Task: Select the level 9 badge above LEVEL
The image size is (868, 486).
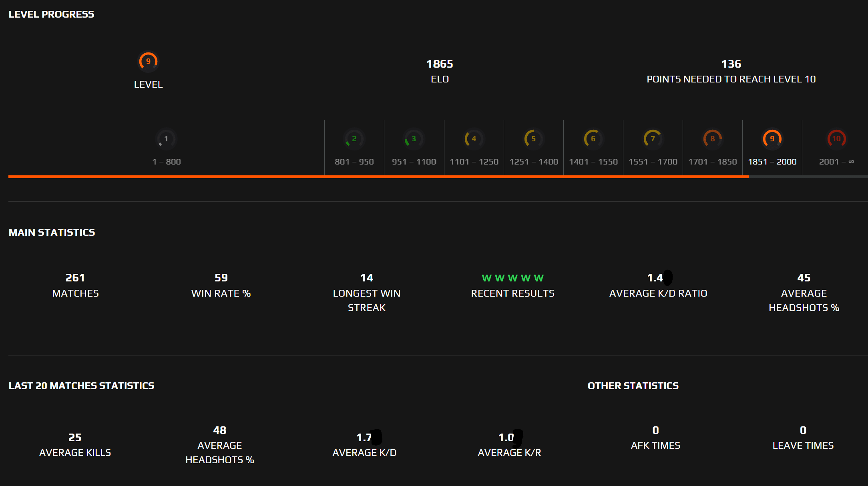Action: [x=148, y=61]
